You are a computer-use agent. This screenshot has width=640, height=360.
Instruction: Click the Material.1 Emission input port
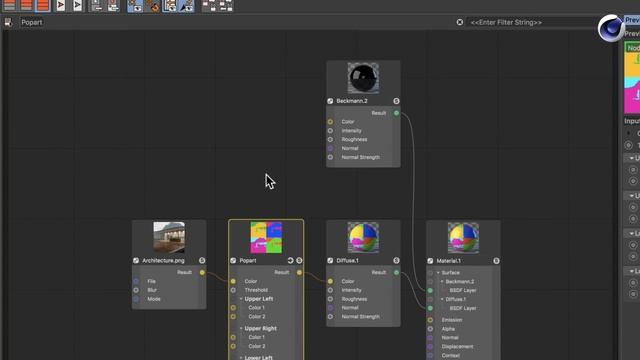[430, 320]
